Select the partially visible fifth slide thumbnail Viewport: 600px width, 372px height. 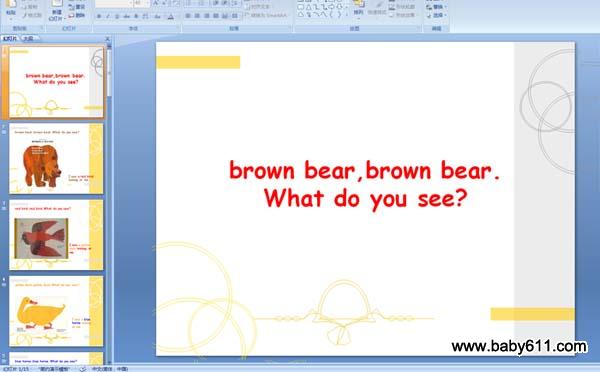[56, 358]
